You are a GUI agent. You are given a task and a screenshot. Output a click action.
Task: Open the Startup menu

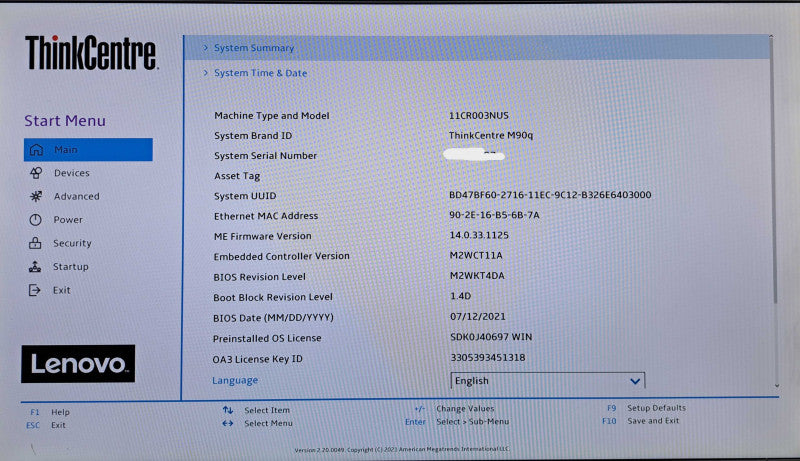tap(70, 267)
